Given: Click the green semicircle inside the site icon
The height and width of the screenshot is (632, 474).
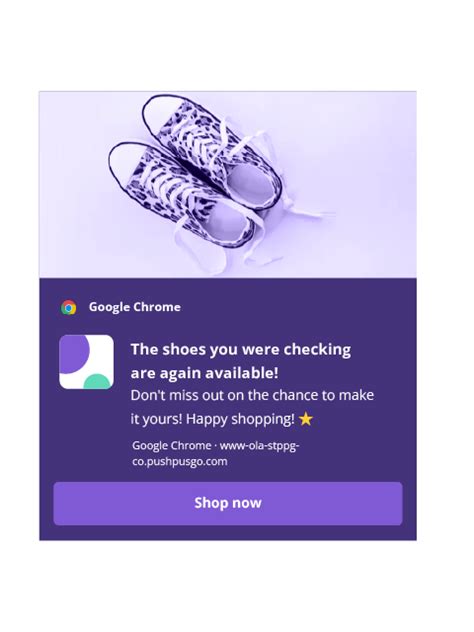Looking at the screenshot, I should (97, 381).
